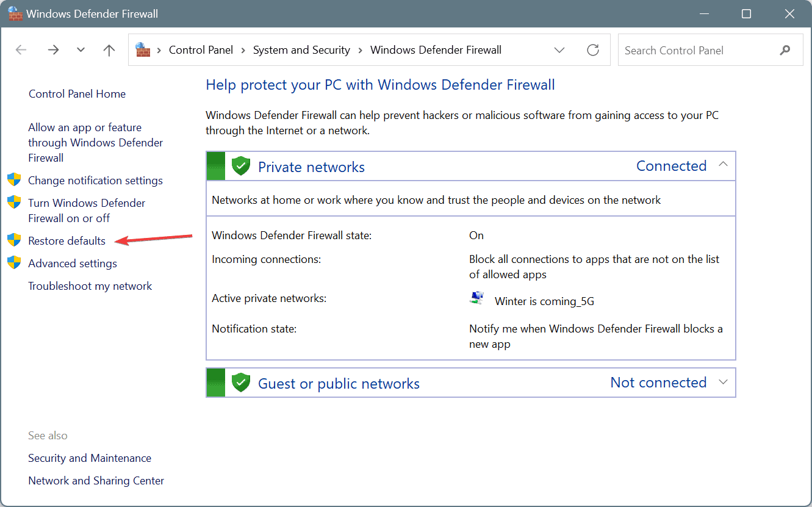
Task: Click shield icon beside Change notification settings
Action: (14, 179)
